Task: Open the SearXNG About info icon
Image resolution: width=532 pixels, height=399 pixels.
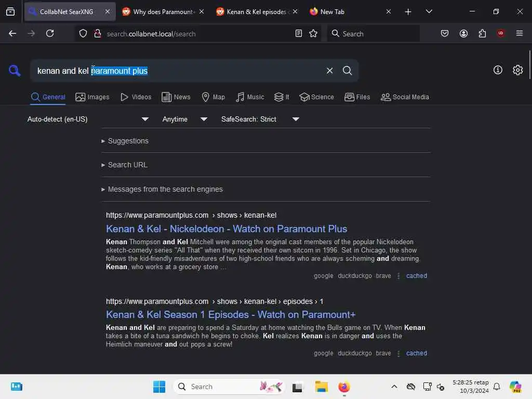Action: [x=498, y=70]
